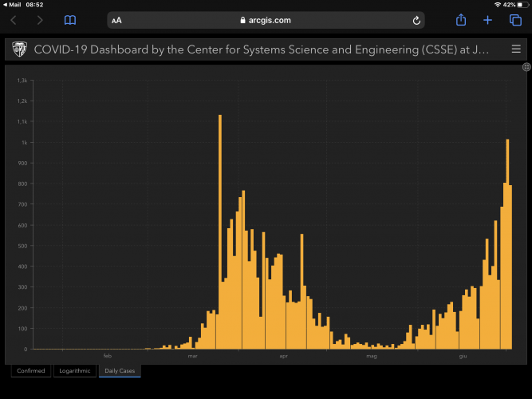Tap the arcgis.com address bar
The image size is (532, 399).
266,20
